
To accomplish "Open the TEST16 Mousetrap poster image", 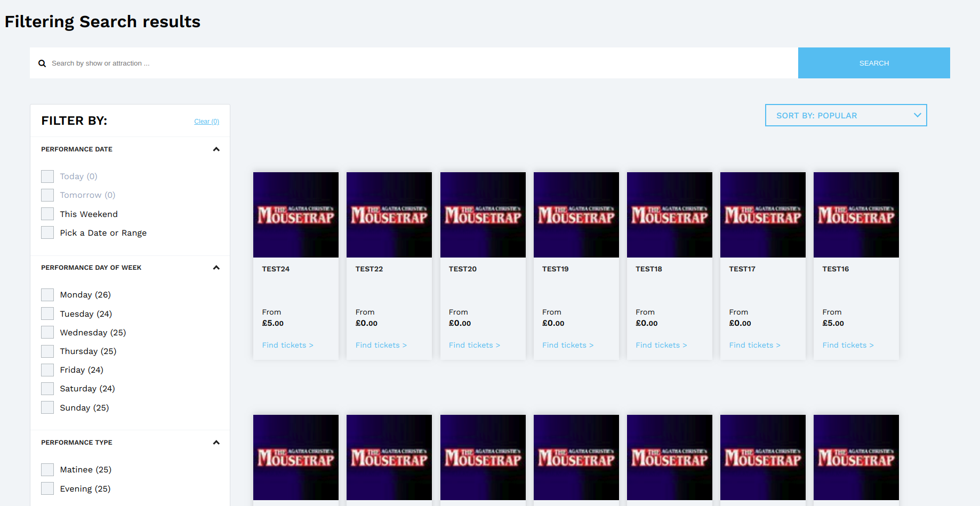I will coord(856,215).
